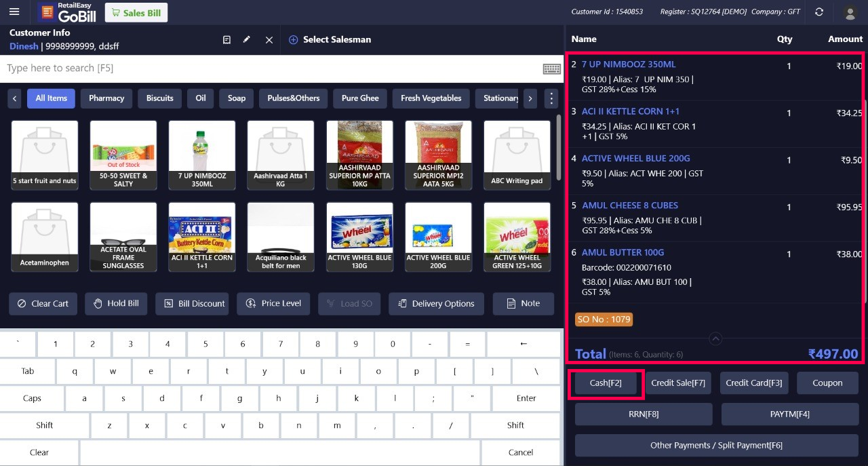Open Price Level options
The image size is (868, 466).
[x=273, y=304]
